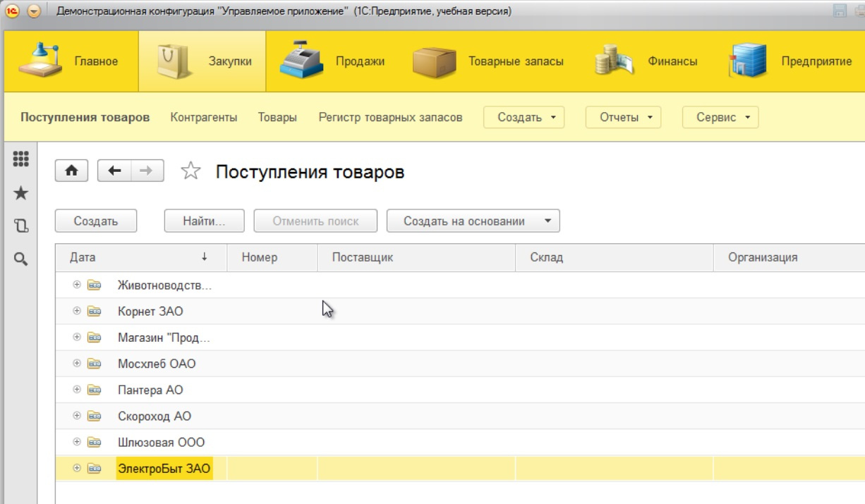Viewport: 865px width, 504px height.
Task: Switch to the Финансы section
Action: pos(646,61)
